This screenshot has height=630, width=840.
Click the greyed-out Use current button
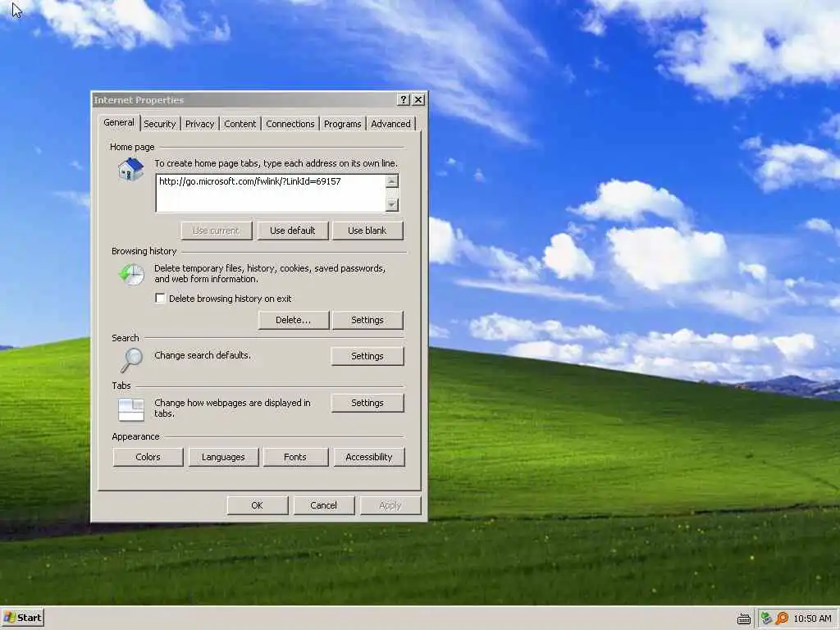click(x=216, y=231)
